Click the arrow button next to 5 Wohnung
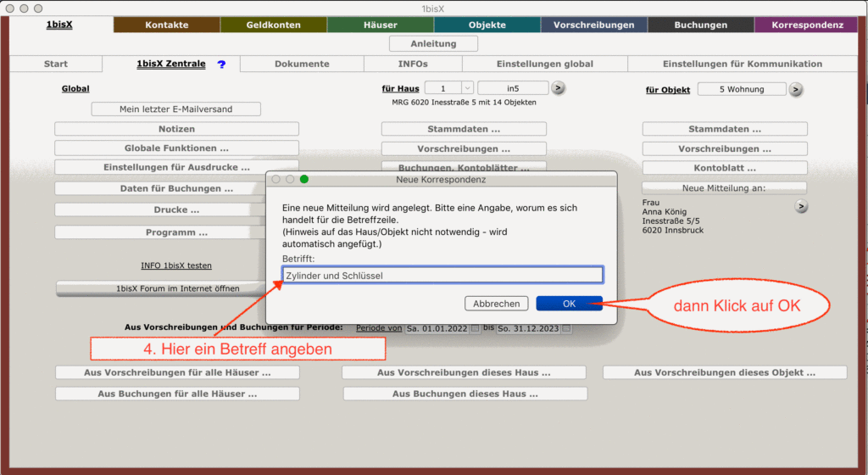 tap(795, 89)
